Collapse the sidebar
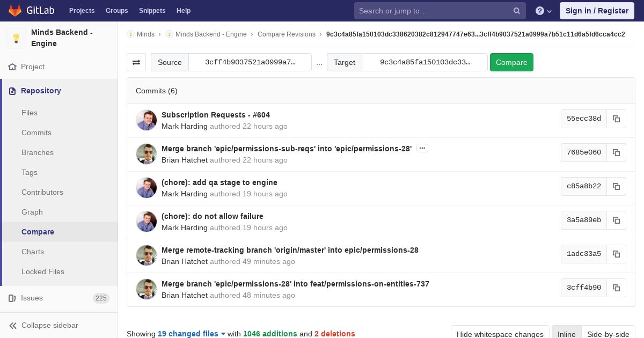 pos(43,326)
